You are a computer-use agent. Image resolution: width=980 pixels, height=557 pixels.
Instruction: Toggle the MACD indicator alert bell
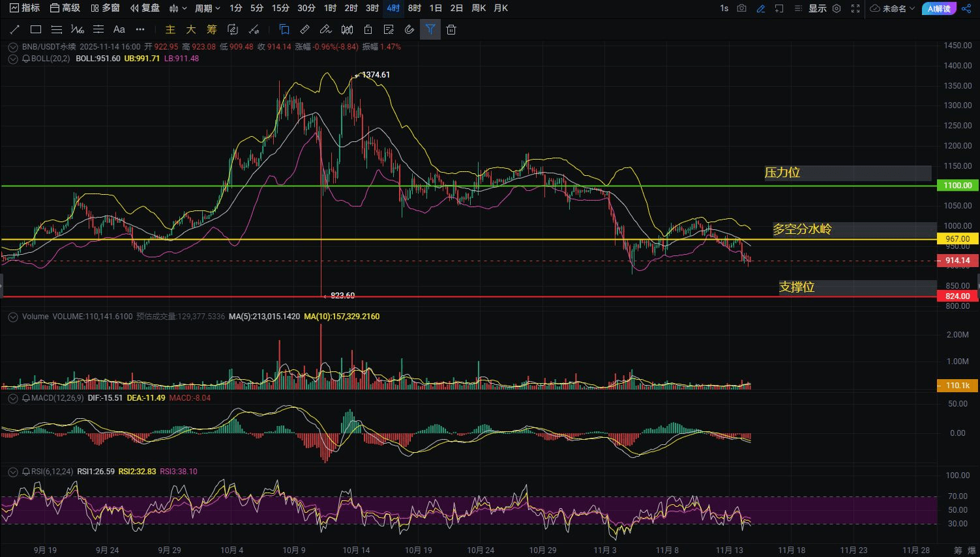click(26, 398)
